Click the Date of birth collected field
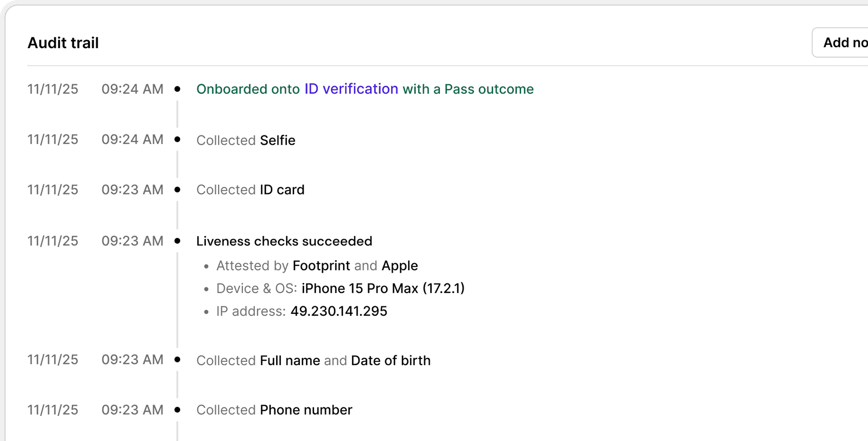Image resolution: width=868 pixels, height=441 pixels. pyautogui.click(x=391, y=360)
